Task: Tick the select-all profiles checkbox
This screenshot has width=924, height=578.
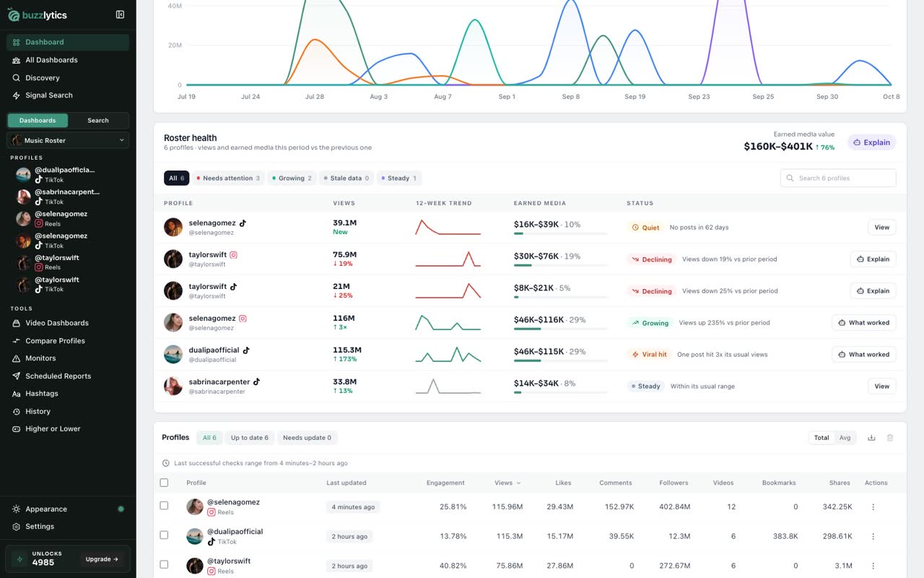Action: click(x=164, y=483)
